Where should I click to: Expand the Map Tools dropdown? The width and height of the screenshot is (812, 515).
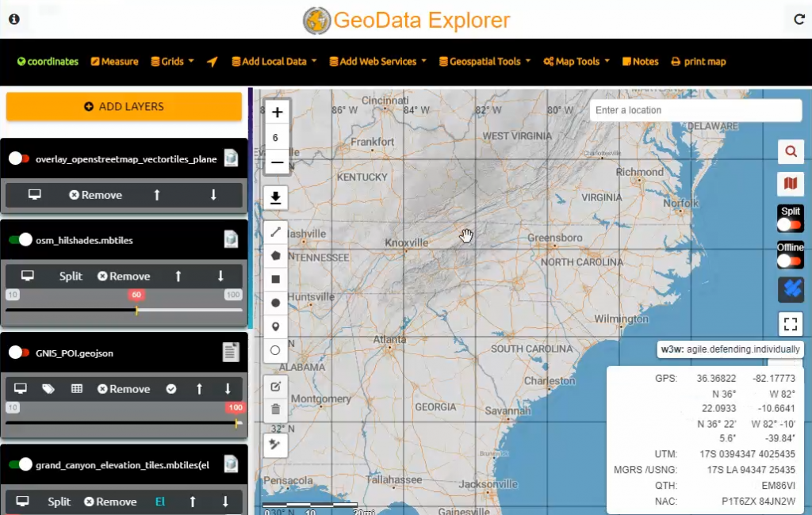[576, 62]
